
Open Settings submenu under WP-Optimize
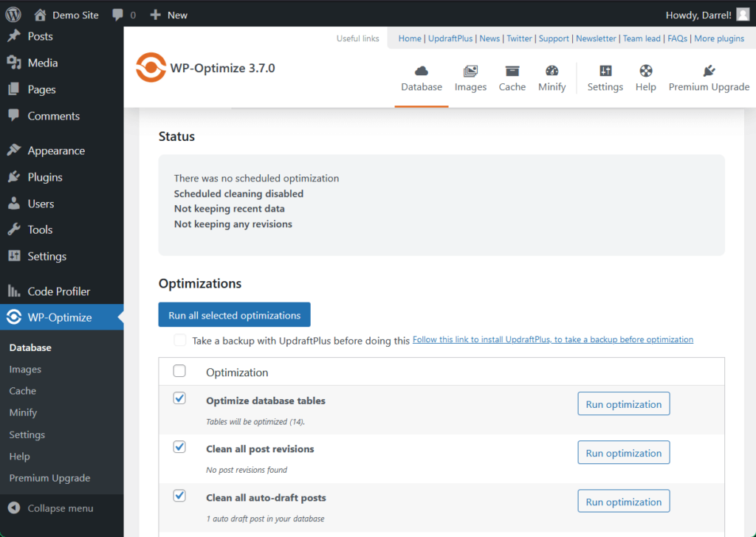click(27, 434)
